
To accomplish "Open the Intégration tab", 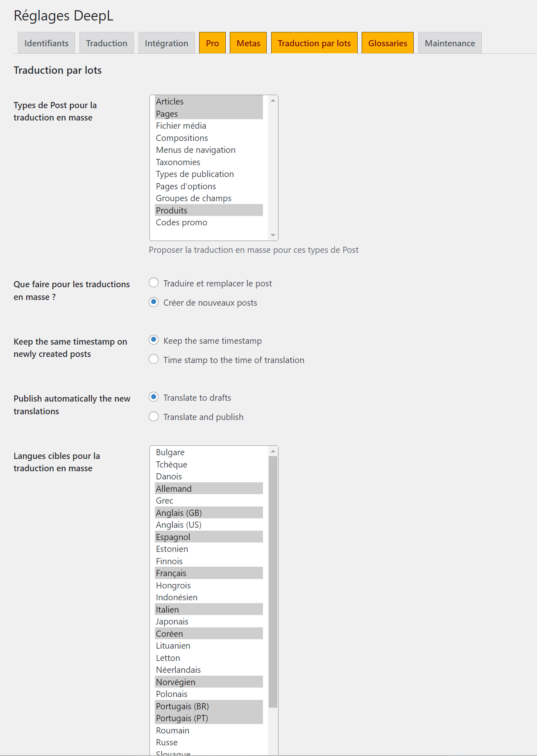I will pos(166,43).
